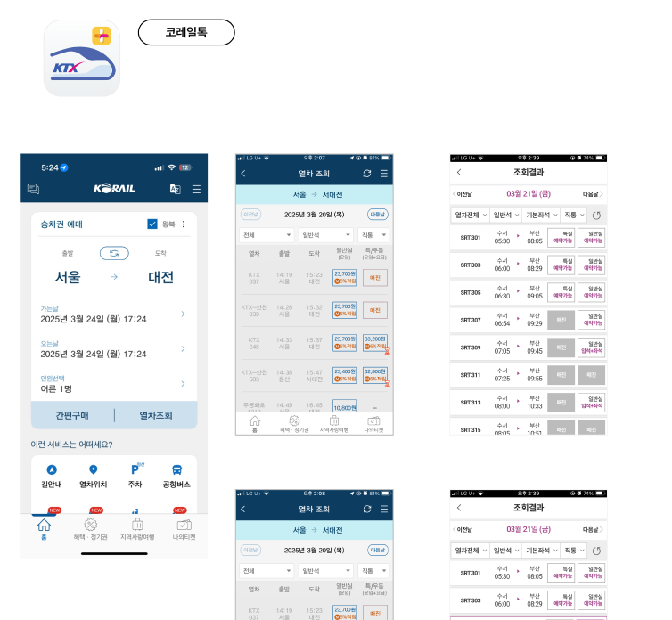Select SRT 309 일반실 입석+좌석 button
This screenshot has height=620, width=672.
592,347
